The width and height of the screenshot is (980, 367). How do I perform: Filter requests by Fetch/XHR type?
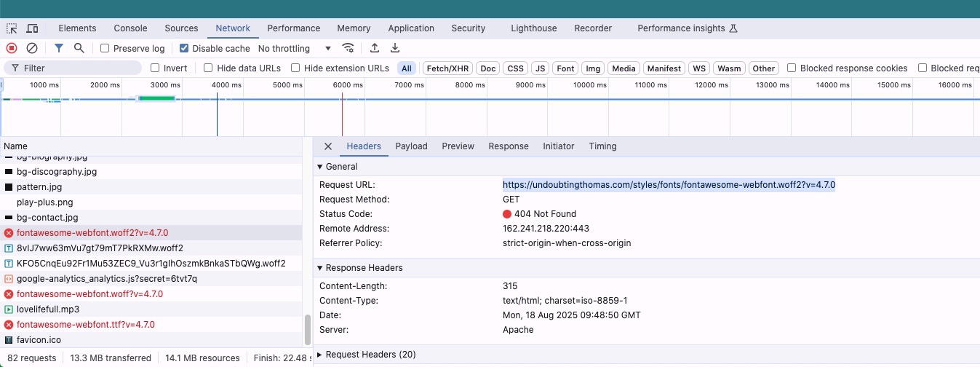pos(447,68)
